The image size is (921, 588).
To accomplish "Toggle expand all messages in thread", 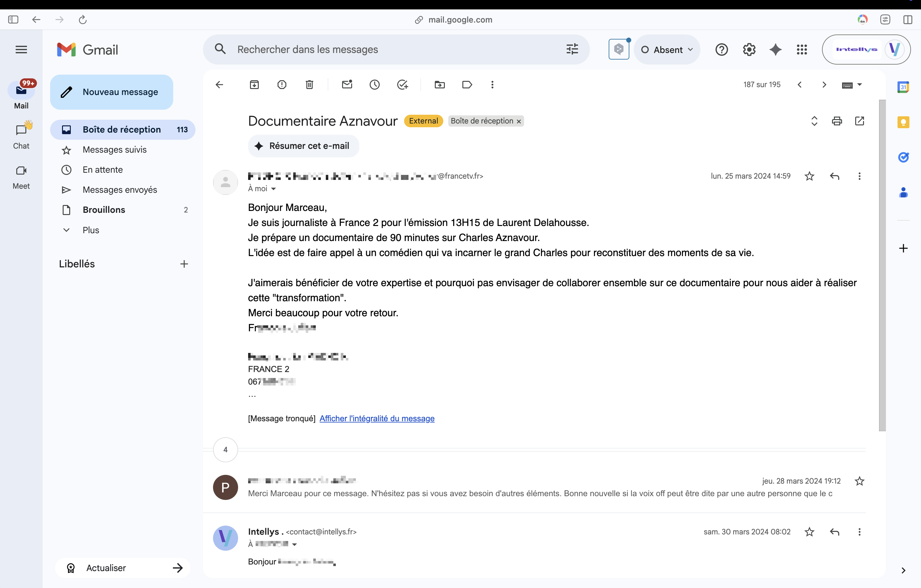I will pos(814,121).
